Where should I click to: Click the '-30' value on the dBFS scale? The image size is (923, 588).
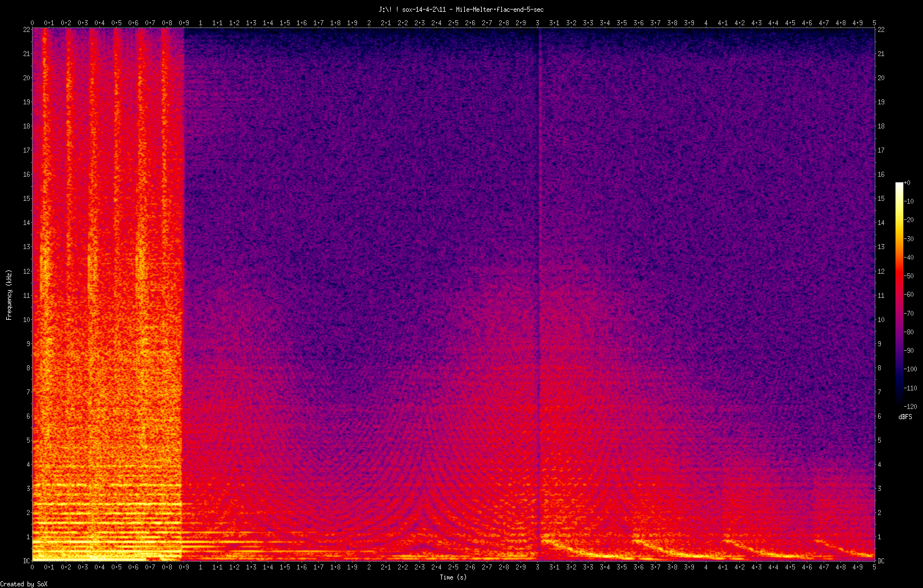click(x=909, y=239)
